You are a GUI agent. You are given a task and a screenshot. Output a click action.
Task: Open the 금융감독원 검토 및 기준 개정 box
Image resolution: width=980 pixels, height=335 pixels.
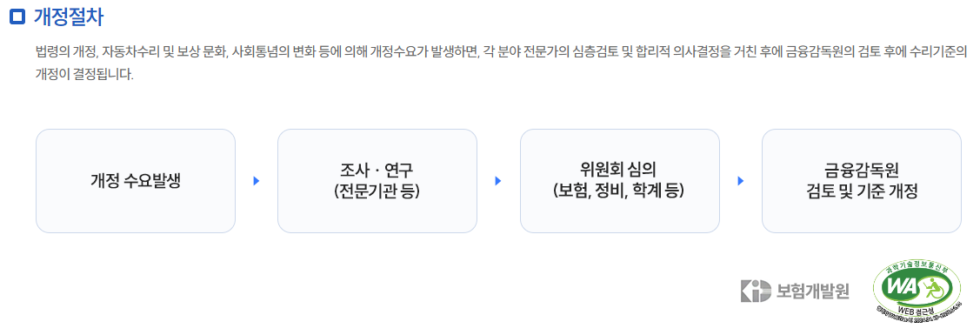(861, 181)
